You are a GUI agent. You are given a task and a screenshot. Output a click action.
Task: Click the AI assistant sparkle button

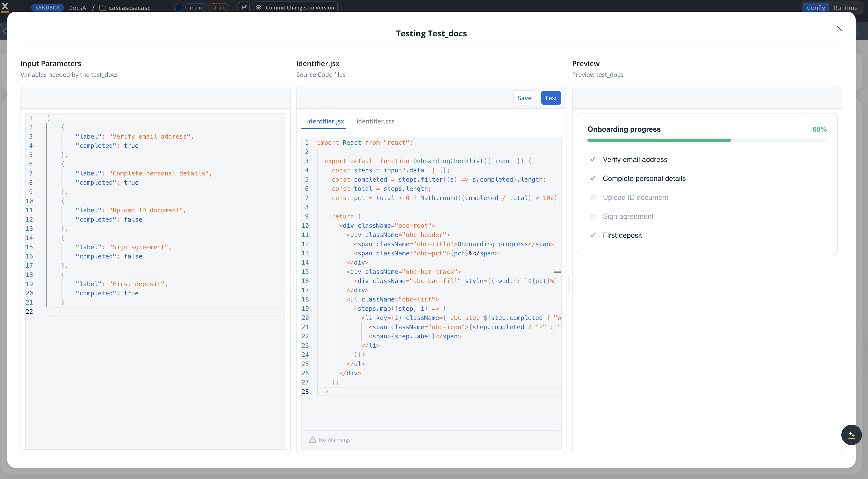(x=851, y=435)
